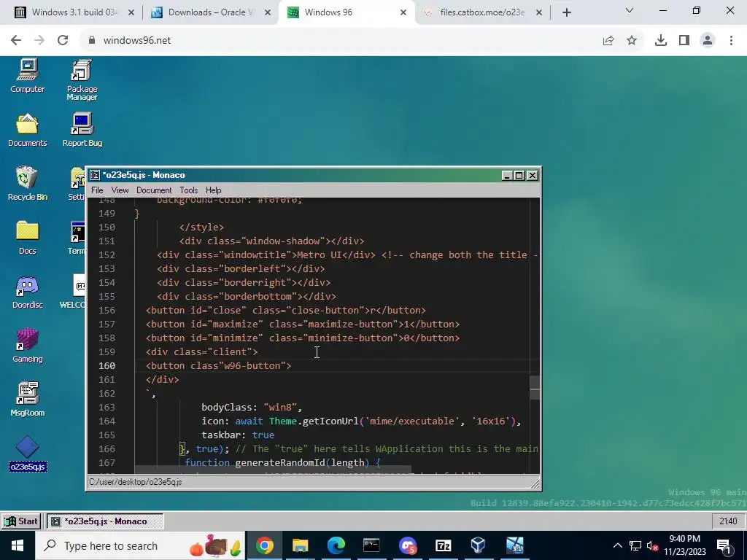
Task: Close the Windows 96 browser tab
Action: pyautogui.click(x=403, y=12)
